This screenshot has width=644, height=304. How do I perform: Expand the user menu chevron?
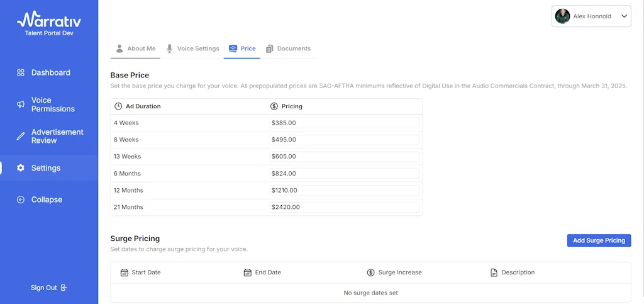[x=625, y=16]
